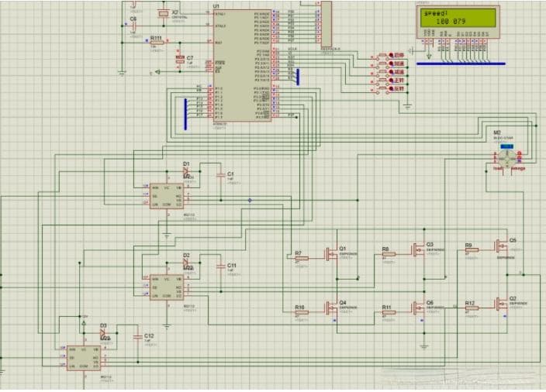
Task: Select the gate driver IC beside D2
Action: click(x=167, y=286)
